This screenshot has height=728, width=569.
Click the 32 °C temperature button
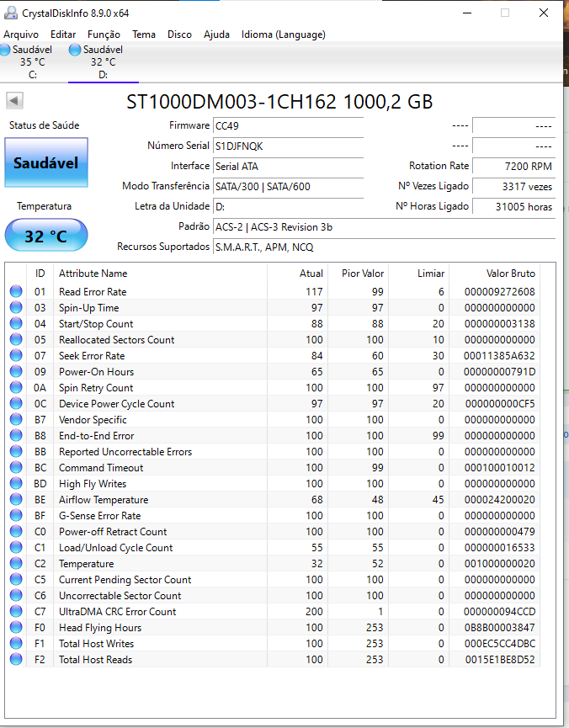(46, 236)
